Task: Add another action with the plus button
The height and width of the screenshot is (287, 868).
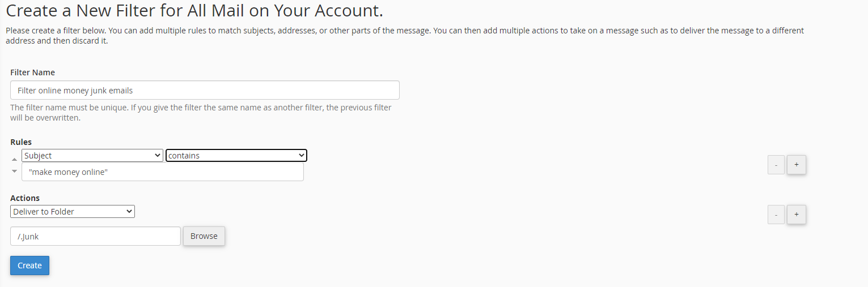Action: (x=796, y=215)
